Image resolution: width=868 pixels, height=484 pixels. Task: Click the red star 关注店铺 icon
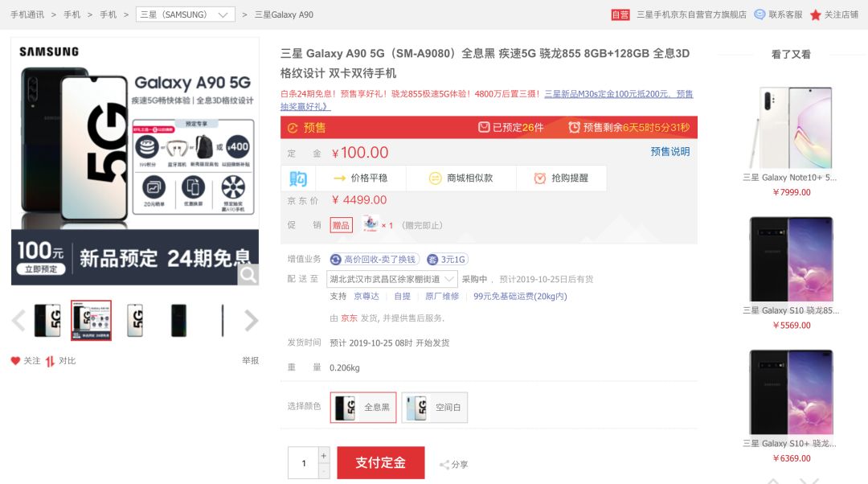(816, 15)
